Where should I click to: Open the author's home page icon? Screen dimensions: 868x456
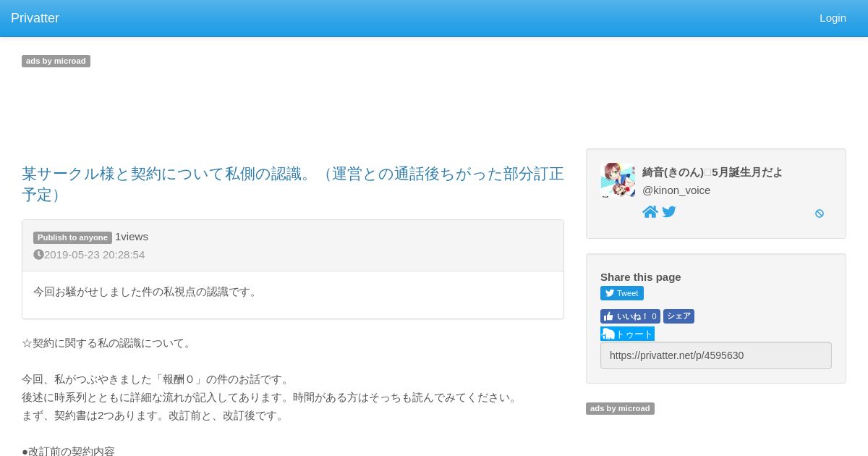[x=650, y=212]
